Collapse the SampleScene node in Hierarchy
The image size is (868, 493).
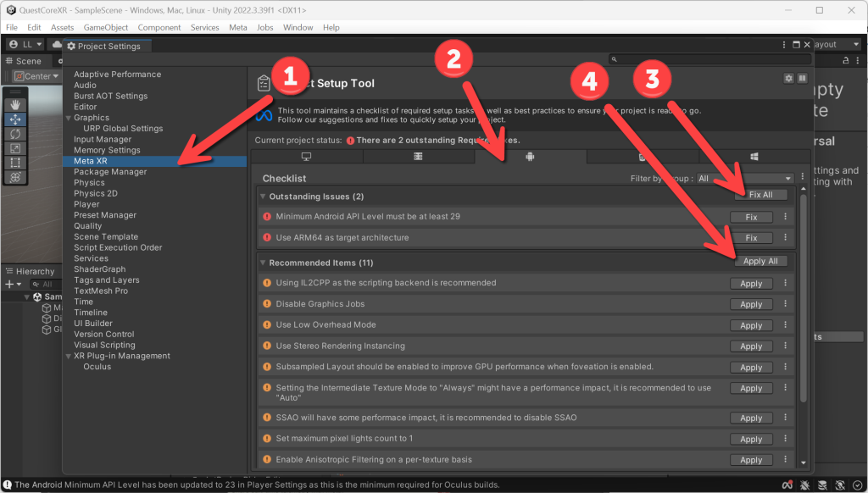click(26, 297)
